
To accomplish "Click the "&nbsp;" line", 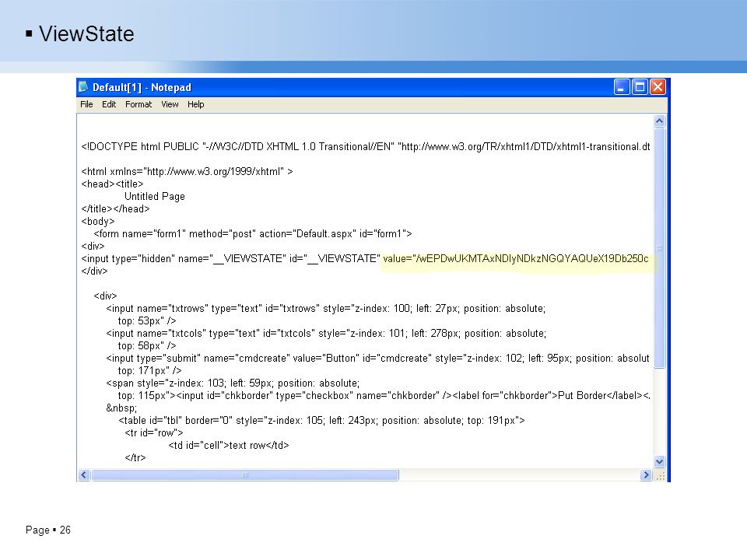I will [x=121, y=408].
